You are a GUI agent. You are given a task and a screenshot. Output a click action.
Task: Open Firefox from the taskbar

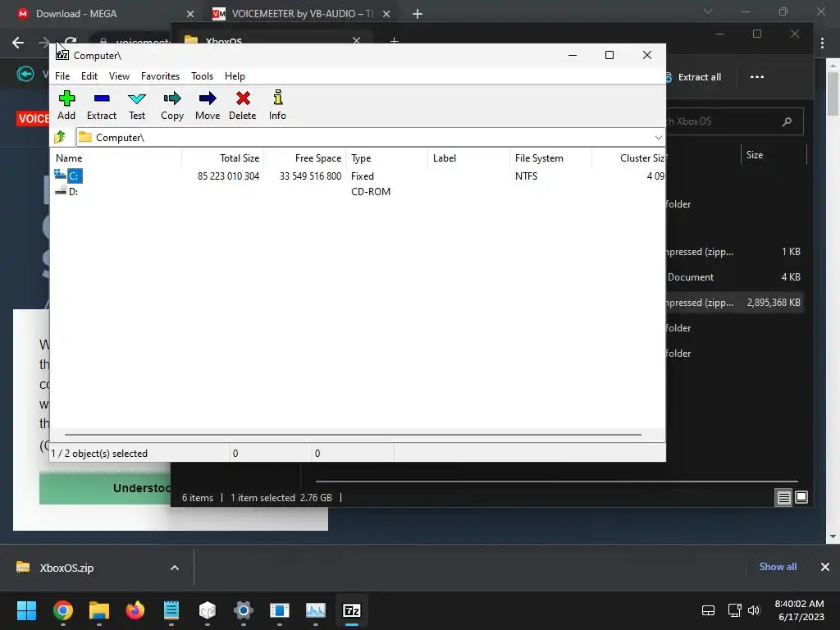[x=135, y=610]
